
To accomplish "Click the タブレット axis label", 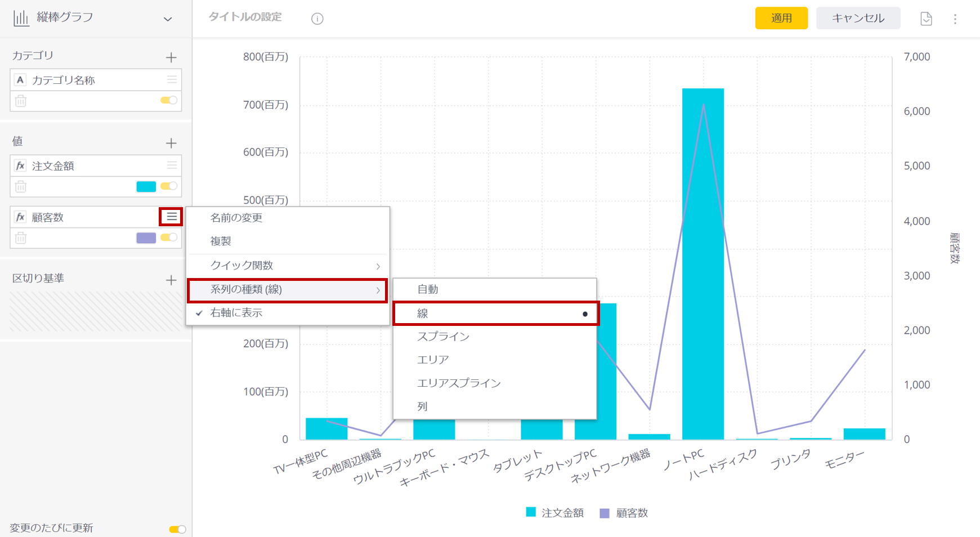I will 517,461.
